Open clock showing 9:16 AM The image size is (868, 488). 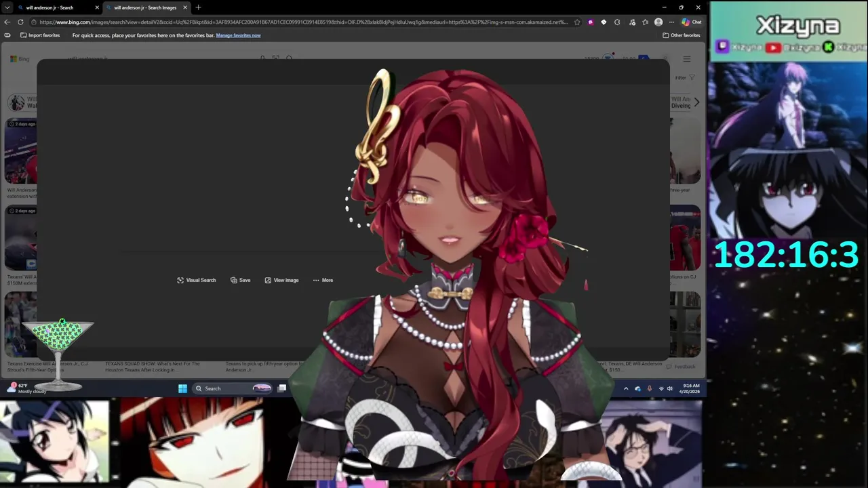click(689, 388)
